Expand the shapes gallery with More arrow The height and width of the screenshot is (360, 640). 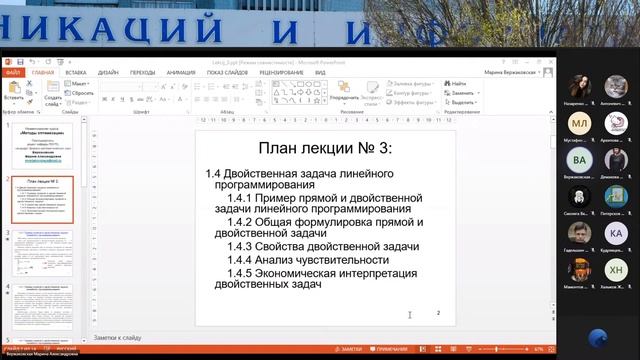(x=324, y=100)
